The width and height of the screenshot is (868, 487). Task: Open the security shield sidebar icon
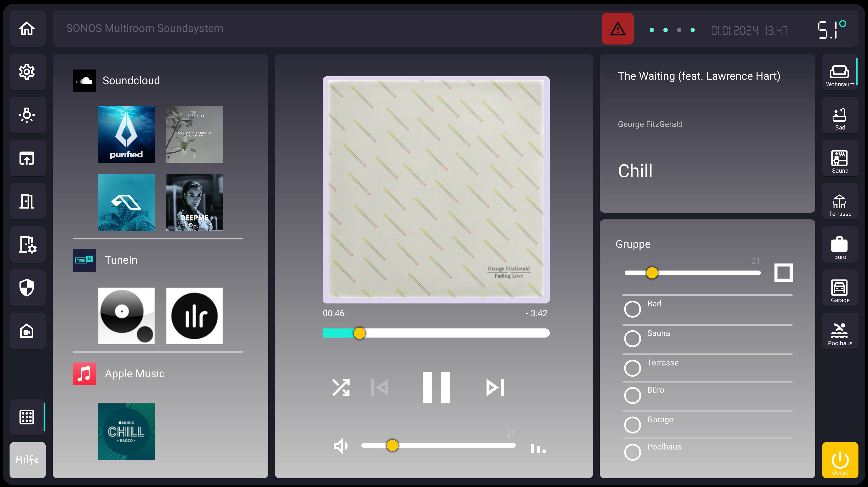27,288
